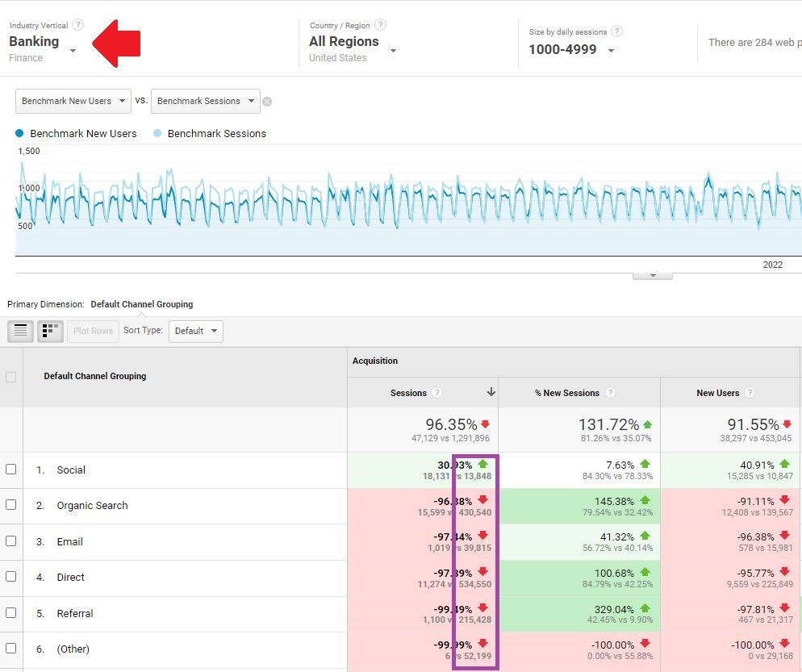Open the Sort Type Default dropdown

coord(196,331)
